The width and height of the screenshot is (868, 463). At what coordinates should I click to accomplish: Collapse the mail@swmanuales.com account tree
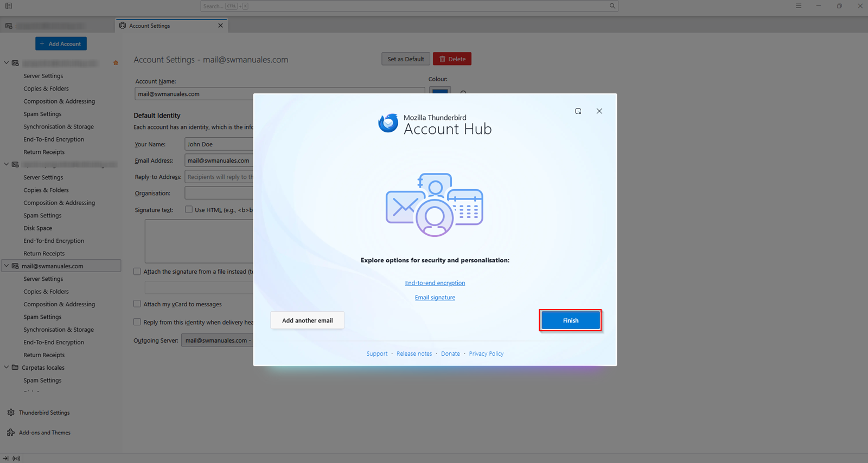pyautogui.click(x=7, y=266)
